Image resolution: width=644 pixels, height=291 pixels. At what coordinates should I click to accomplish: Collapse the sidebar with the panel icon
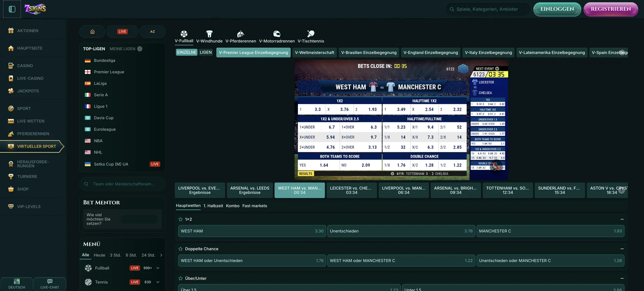(x=12, y=9)
